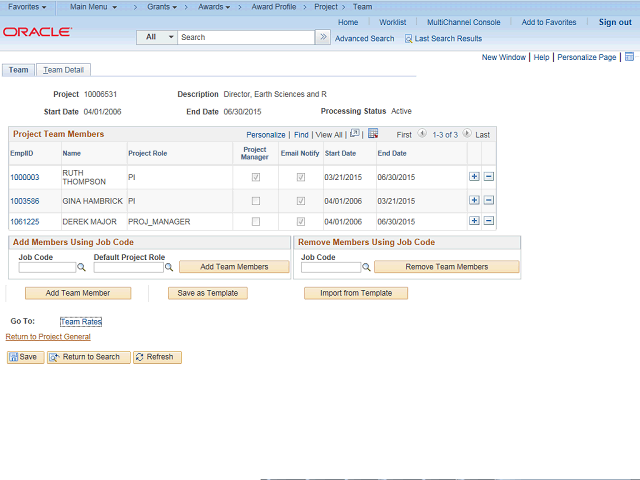Select the Team tab

pos(18,70)
